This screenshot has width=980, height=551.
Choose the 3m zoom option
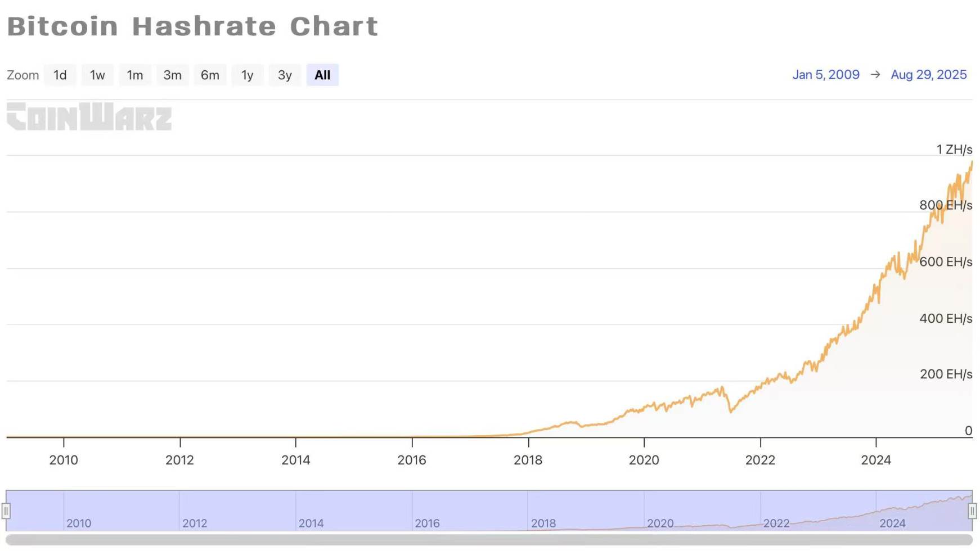[172, 75]
